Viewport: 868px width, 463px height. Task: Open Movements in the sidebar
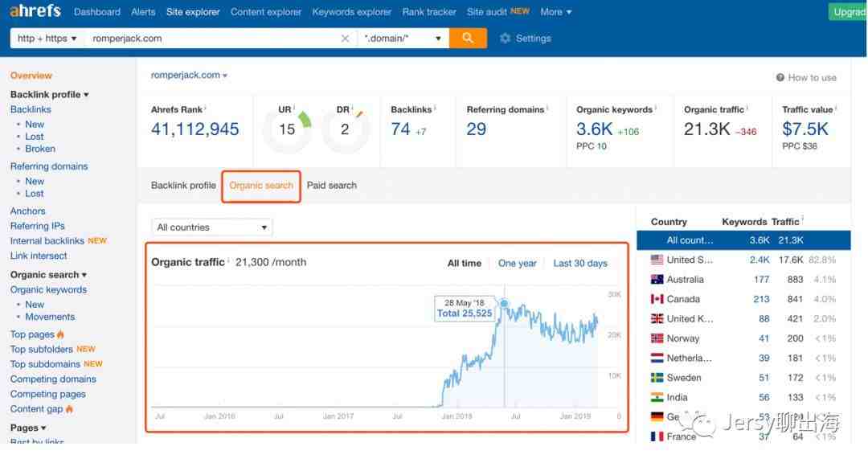(50, 317)
